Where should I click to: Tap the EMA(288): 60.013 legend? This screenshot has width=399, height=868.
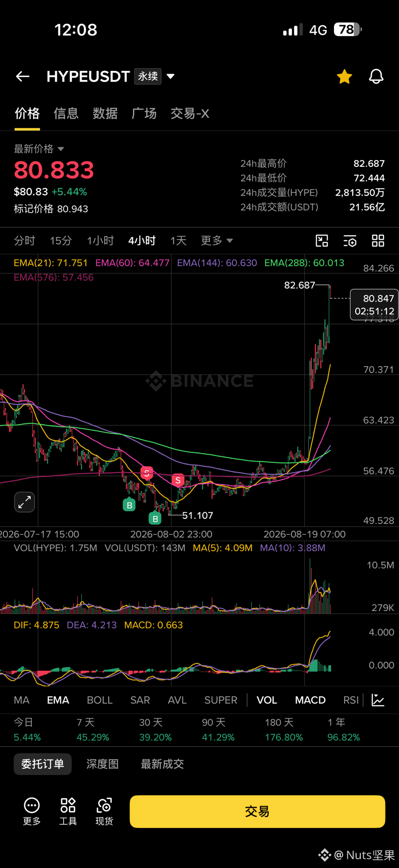[305, 263]
